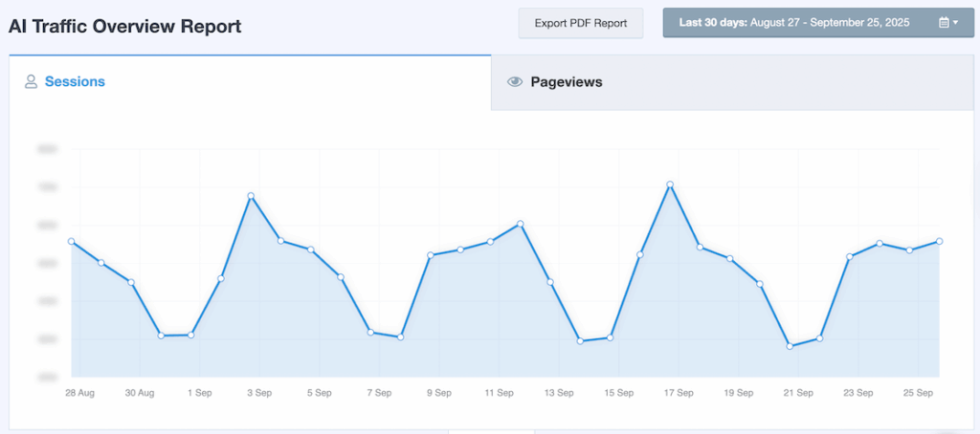Switch to the Sessions tab
The height and width of the screenshot is (434, 980).
pos(75,82)
